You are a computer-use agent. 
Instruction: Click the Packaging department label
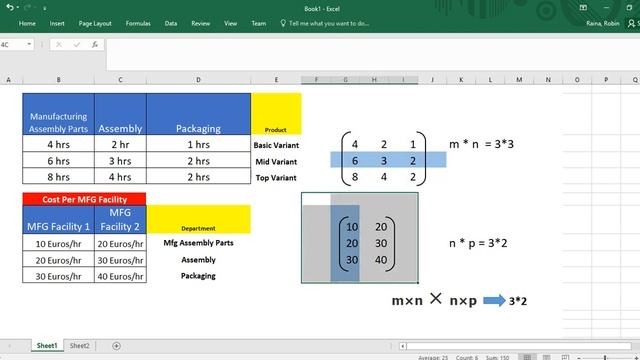[x=198, y=276]
